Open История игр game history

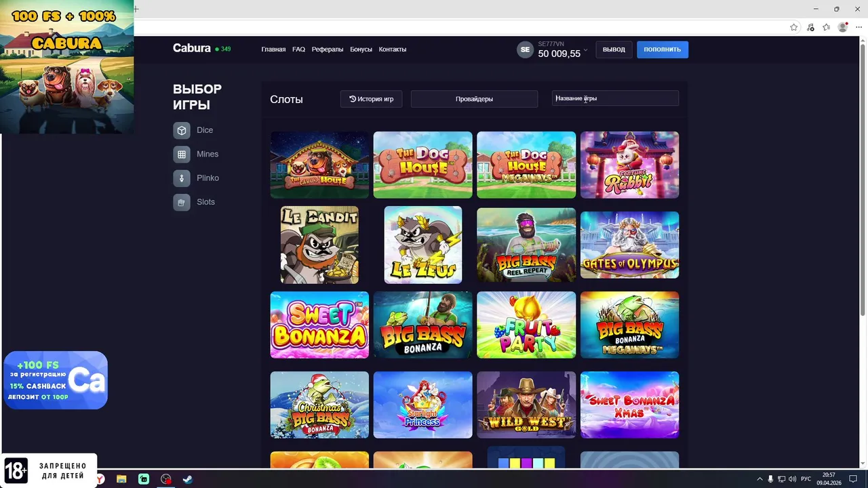pos(371,99)
